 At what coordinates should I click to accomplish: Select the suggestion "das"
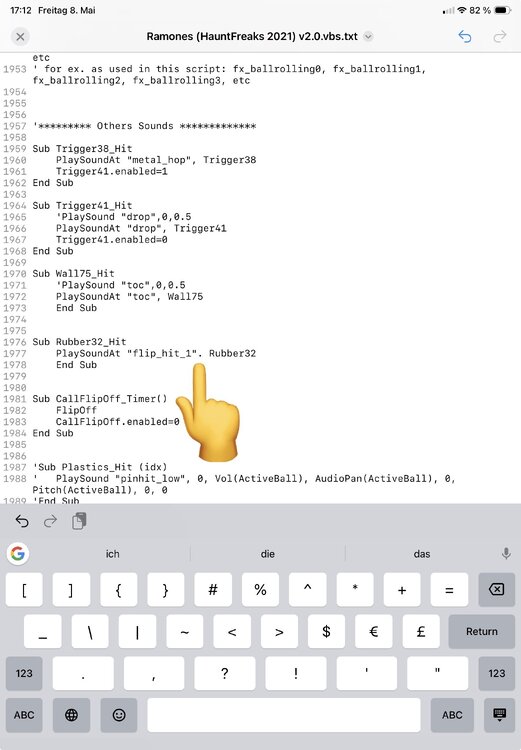tap(421, 554)
